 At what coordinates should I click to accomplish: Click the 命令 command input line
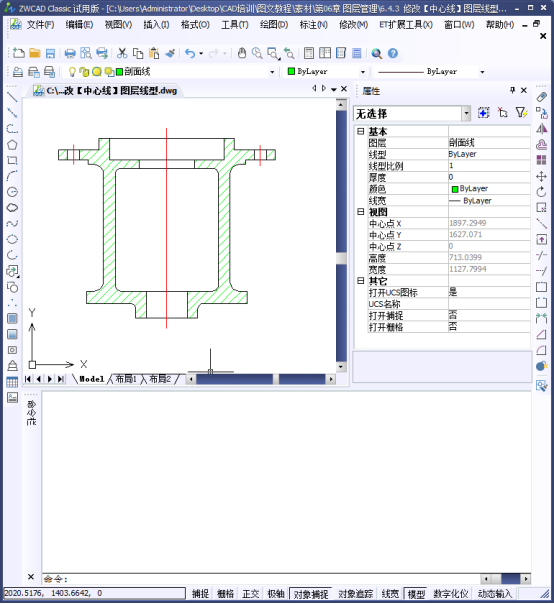point(261,579)
